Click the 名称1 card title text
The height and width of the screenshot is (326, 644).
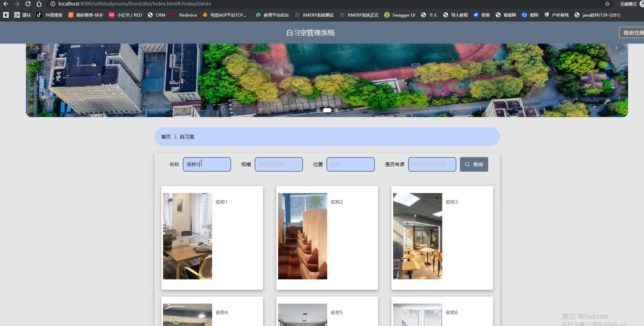[x=221, y=202]
